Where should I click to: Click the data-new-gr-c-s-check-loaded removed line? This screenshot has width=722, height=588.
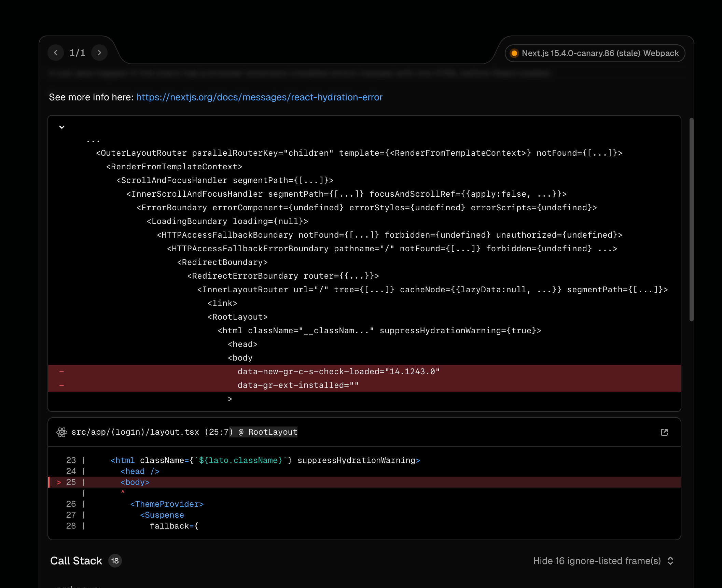pyautogui.click(x=364, y=372)
